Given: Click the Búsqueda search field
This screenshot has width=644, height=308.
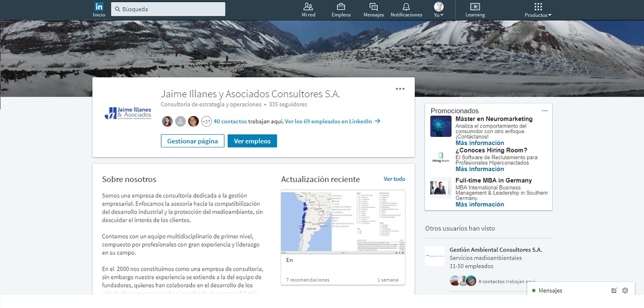Looking at the screenshot, I should 168,9.
